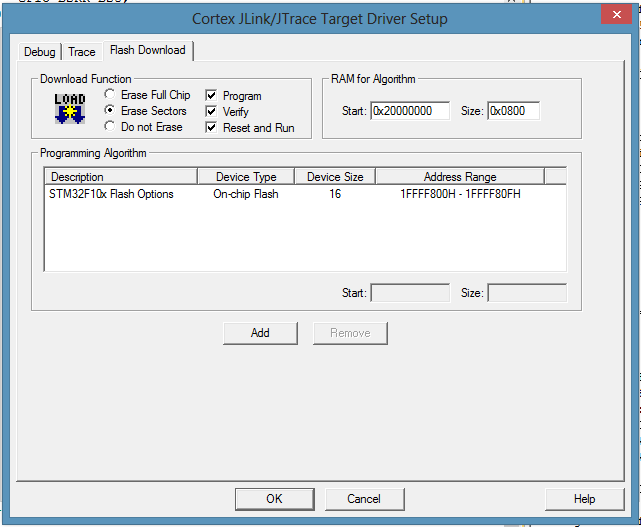Click Programming Algorithm Size field

527,293
